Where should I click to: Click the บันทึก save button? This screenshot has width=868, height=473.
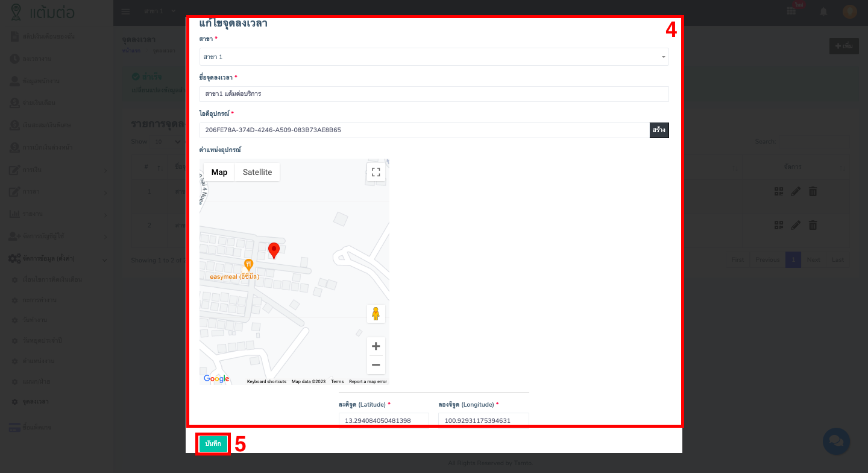point(213,443)
